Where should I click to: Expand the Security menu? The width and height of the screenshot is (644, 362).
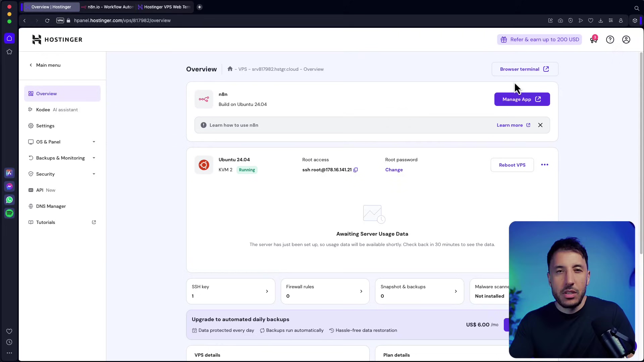tap(62, 174)
